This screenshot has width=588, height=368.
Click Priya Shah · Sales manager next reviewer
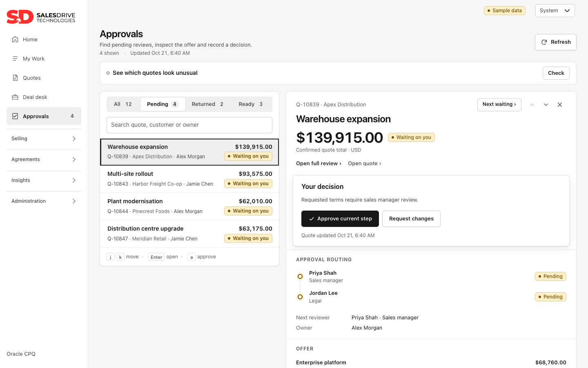(385, 318)
